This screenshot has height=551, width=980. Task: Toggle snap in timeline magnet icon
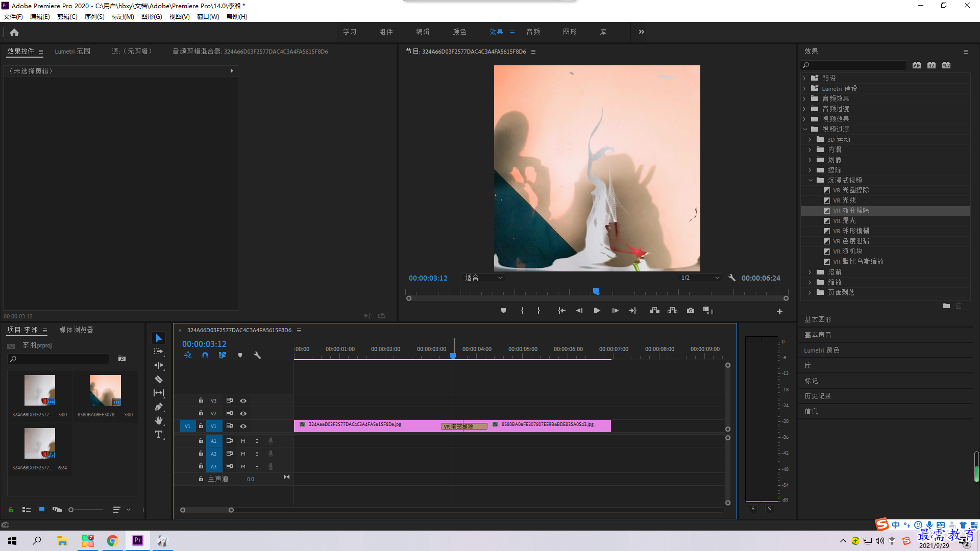[x=205, y=355]
